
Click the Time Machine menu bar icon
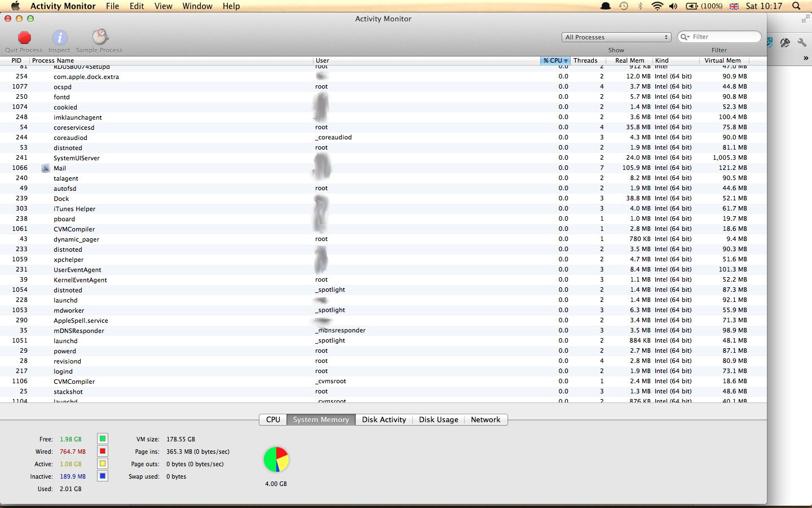623,6
